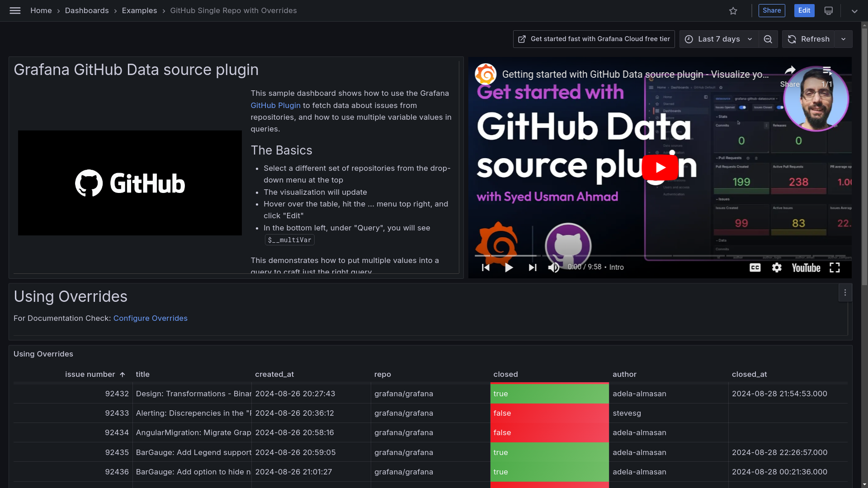Star the GitHub Single Repo dashboard

(x=733, y=10)
